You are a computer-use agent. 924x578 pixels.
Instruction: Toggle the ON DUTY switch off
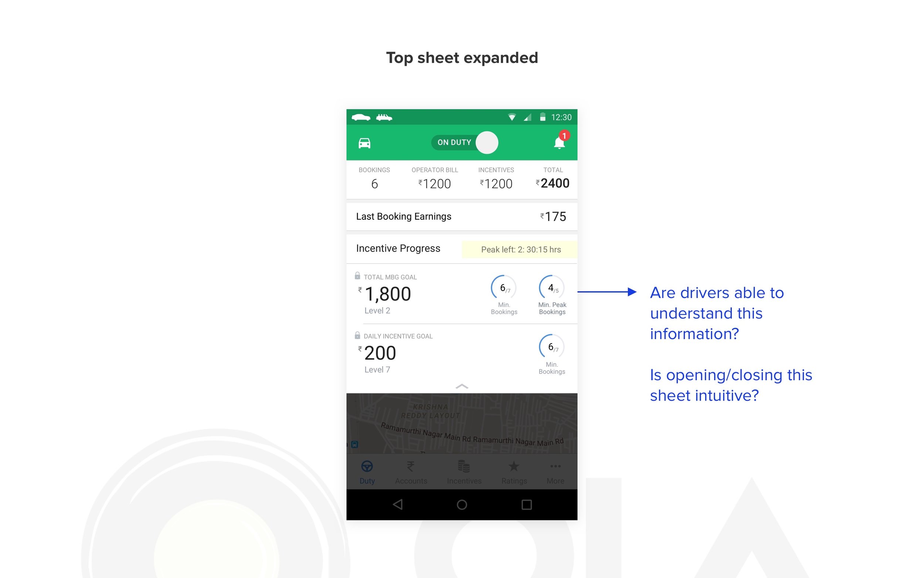tap(465, 142)
